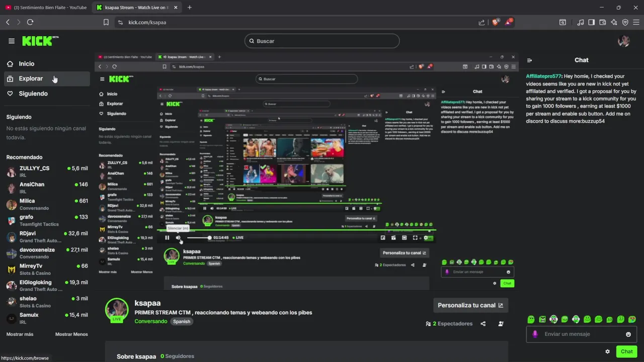Click the Conversando category link
The image size is (644, 362).
click(151, 321)
